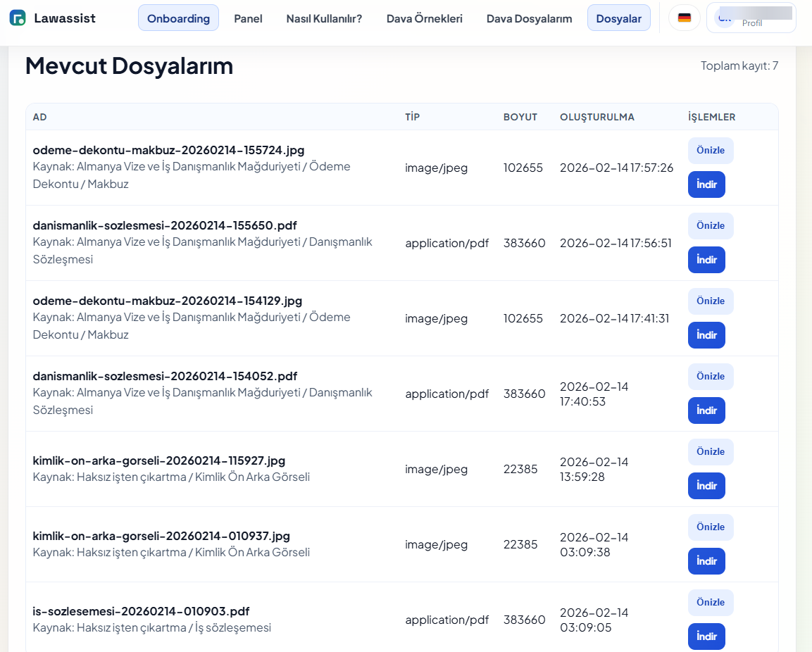Download danismanlik-sozlesmesi-20260214-155650.pdf with İndir

(x=706, y=260)
